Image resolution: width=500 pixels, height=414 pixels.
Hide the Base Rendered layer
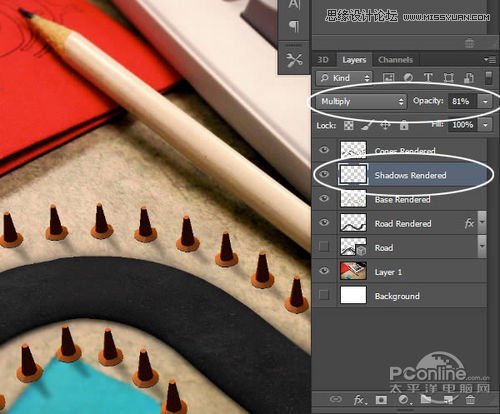[x=324, y=199]
